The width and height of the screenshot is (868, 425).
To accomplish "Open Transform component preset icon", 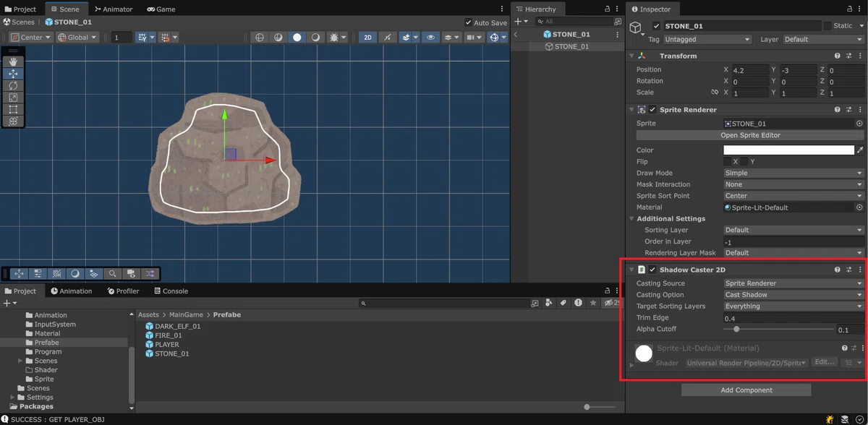I will (848, 56).
